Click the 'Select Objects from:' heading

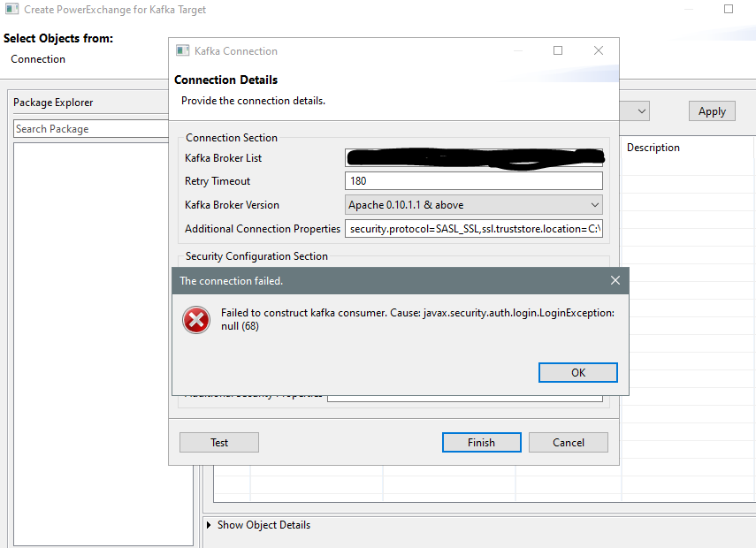(58, 39)
